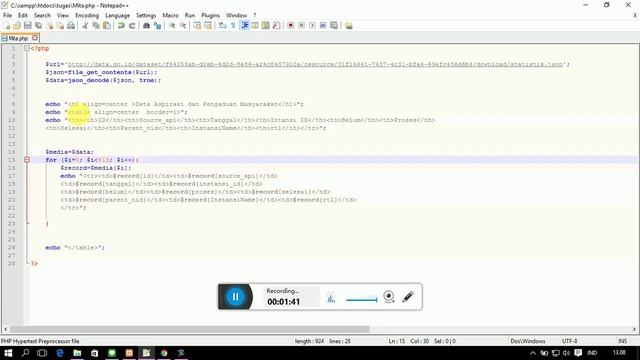Viewport: 640px width, 360px height.
Task: Toggle word wrap in the toolbar
Action: click(222, 26)
